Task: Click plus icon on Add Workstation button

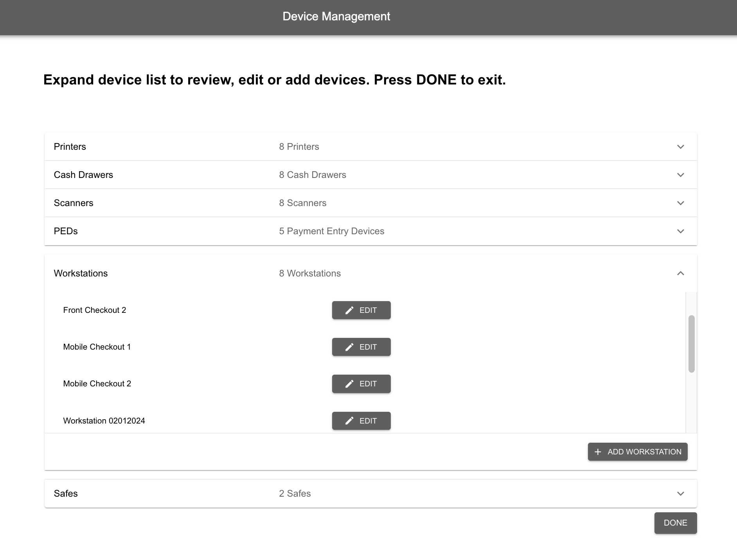Action: tap(598, 452)
